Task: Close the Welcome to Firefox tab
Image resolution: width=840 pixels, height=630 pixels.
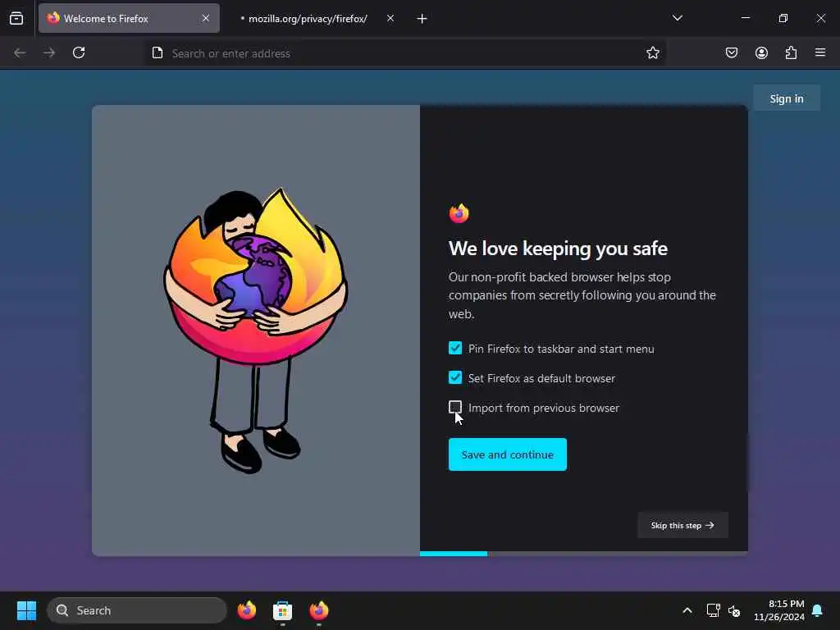Action: coord(206,18)
